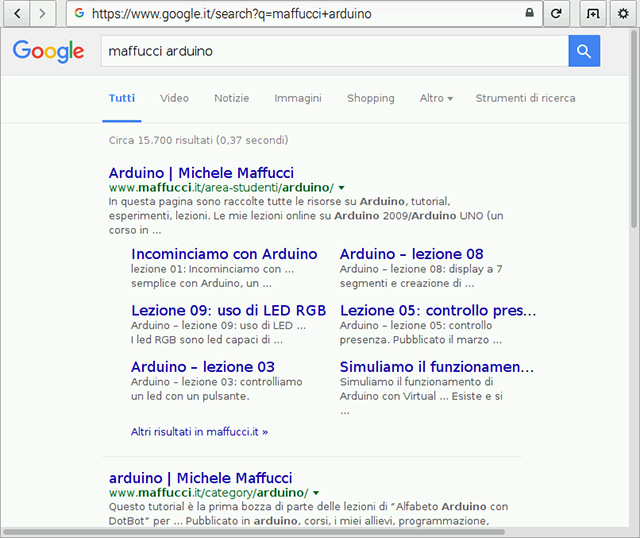Open browser settings gear icon
This screenshot has height=538, width=640.
point(624,14)
